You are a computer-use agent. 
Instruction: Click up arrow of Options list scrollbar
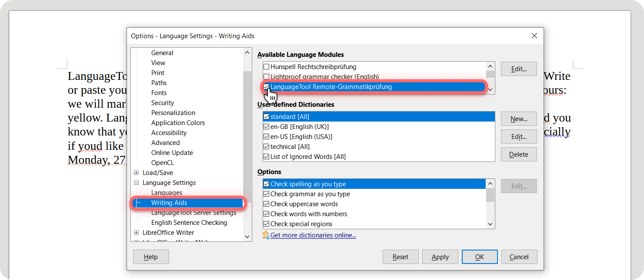(x=491, y=184)
